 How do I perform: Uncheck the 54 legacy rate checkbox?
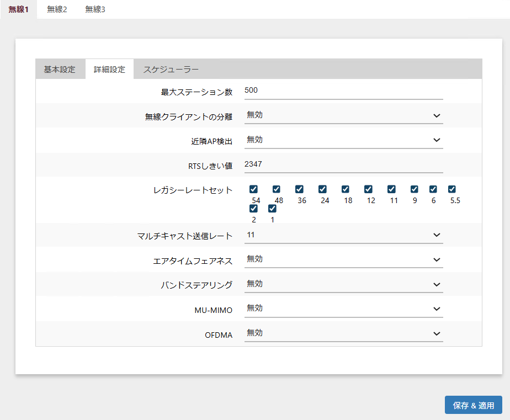click(x=253, y=189)
